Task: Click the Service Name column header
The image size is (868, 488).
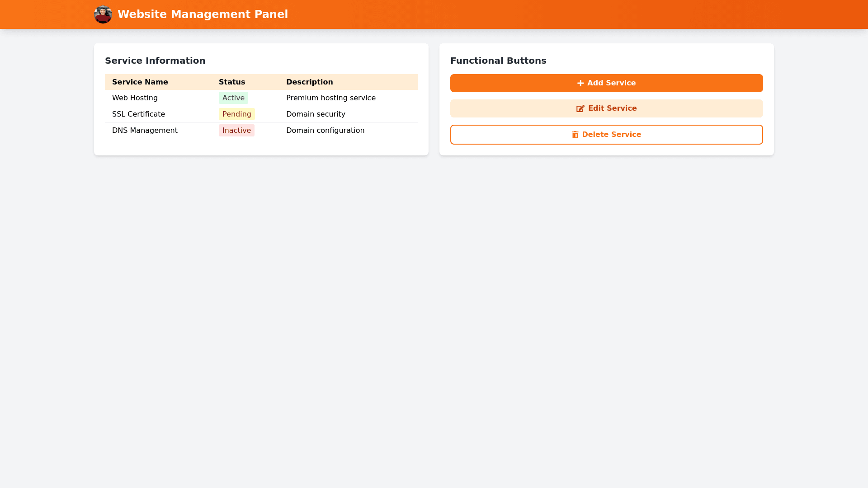Action: pos(140,82)
